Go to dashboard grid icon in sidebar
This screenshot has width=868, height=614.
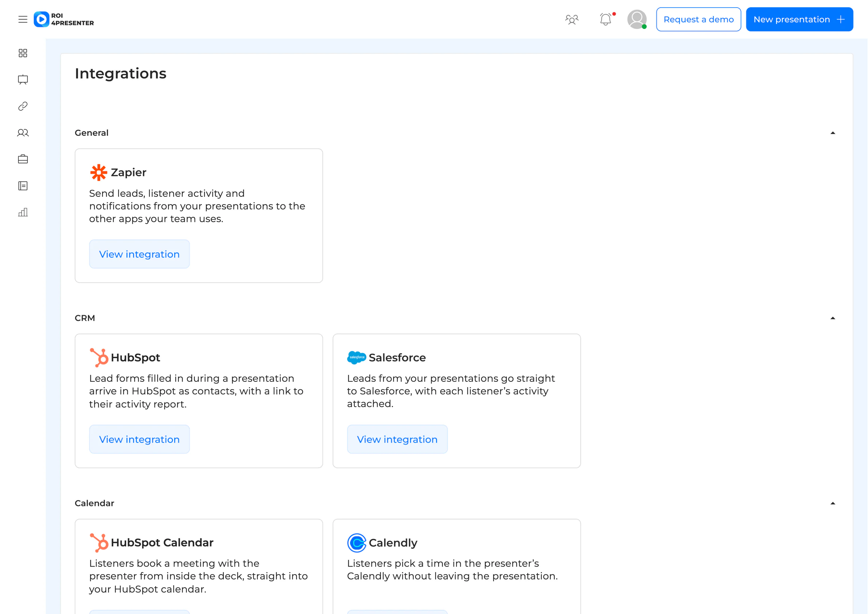click(x=23, y=53)
